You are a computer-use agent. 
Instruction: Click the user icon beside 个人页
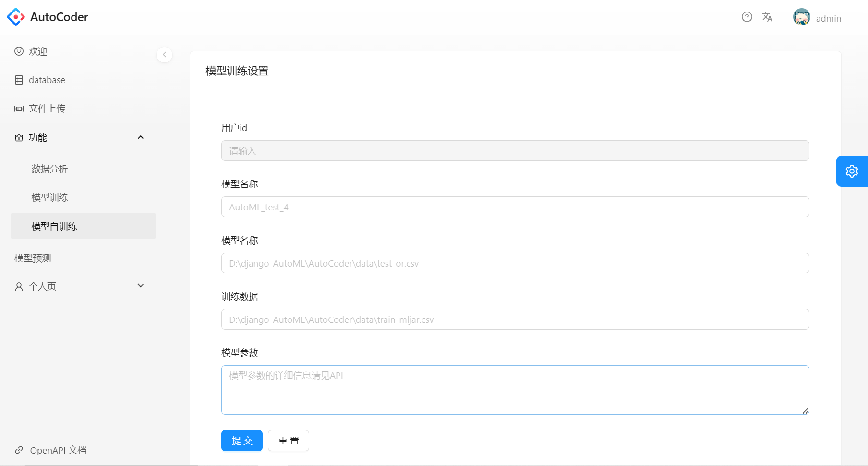19,286
